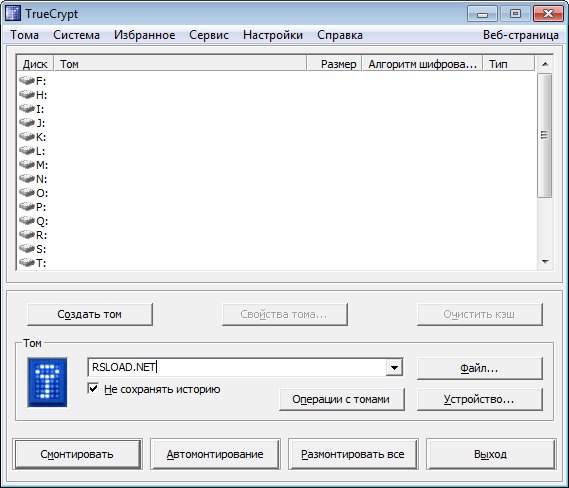
Task: Click the blue TrueCrypt volume logo
Action: [47, 382]
